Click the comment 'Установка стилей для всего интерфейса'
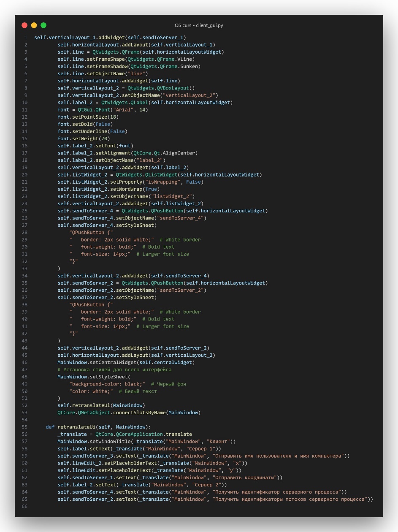 point(114,369)
